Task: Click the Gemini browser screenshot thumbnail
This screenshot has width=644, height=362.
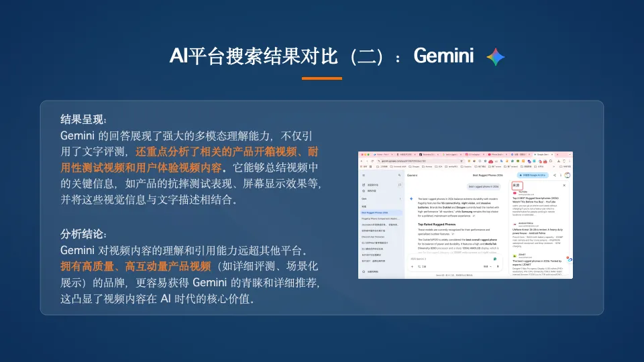Action: (x=466, y=215)
